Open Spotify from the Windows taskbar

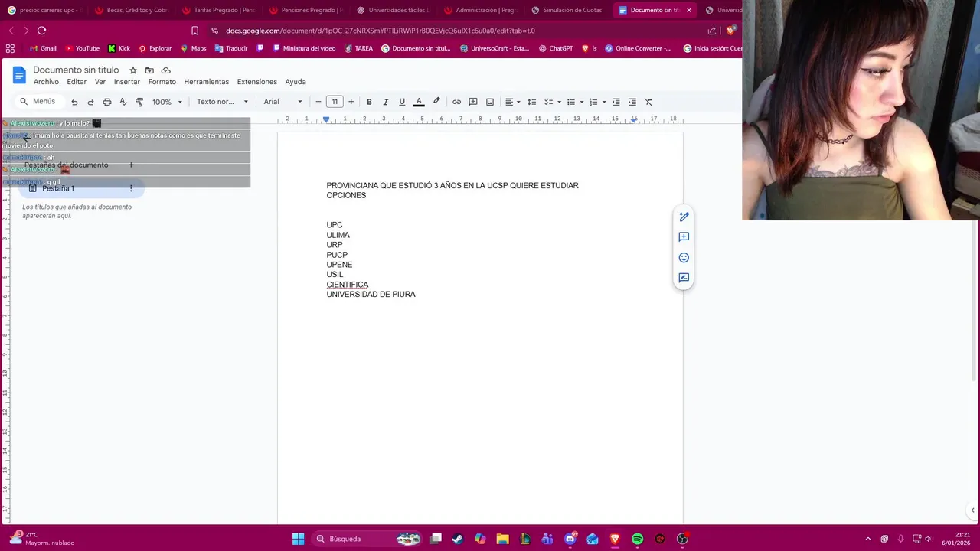pos(637,539)
